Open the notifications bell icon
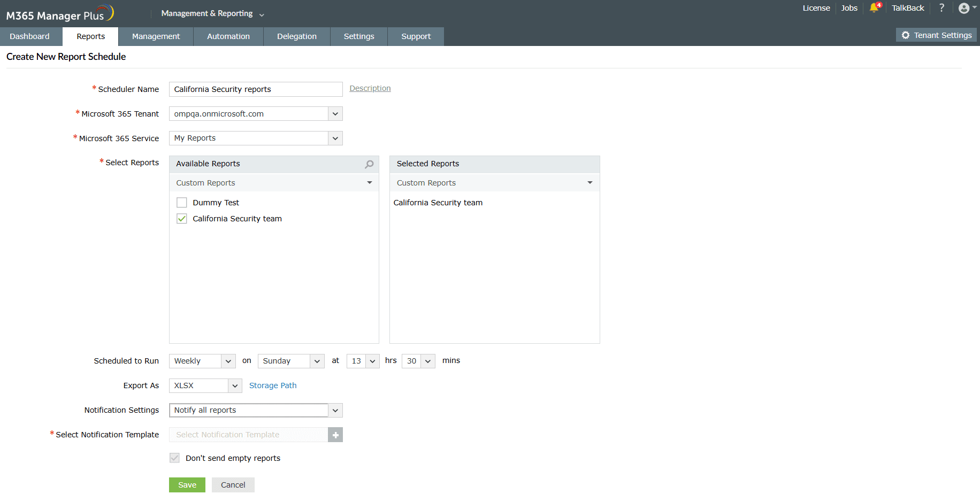Screen dimensions: 980x494 coord(875,8)
